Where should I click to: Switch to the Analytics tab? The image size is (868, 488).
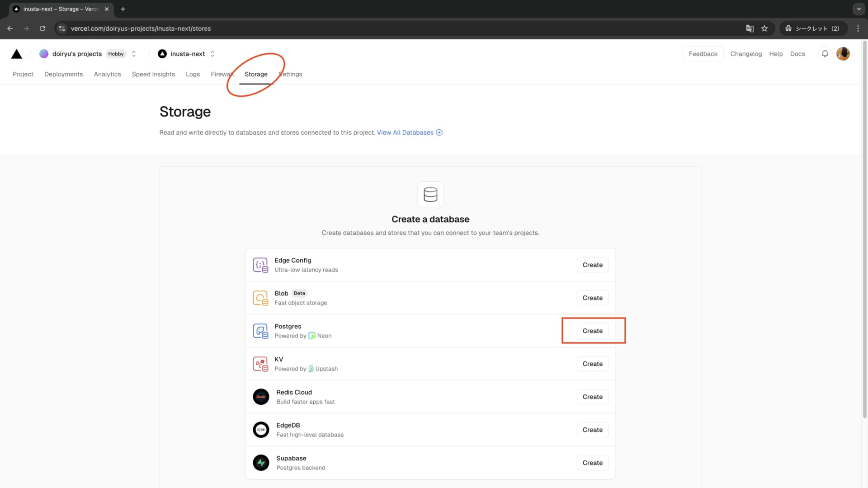(x=108, y=74)
